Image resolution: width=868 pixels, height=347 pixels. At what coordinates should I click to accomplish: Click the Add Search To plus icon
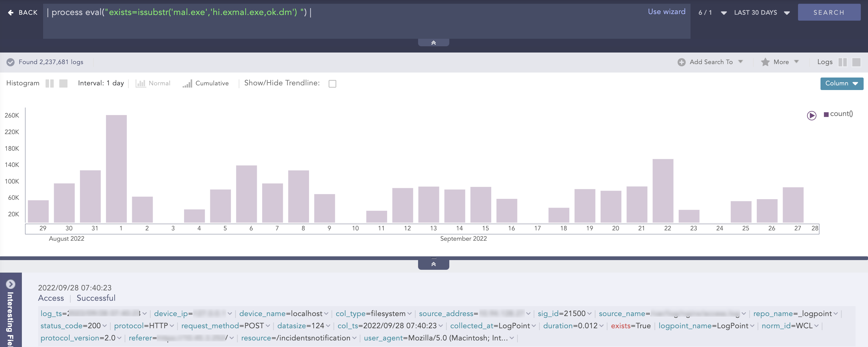[x=681, y=62]
